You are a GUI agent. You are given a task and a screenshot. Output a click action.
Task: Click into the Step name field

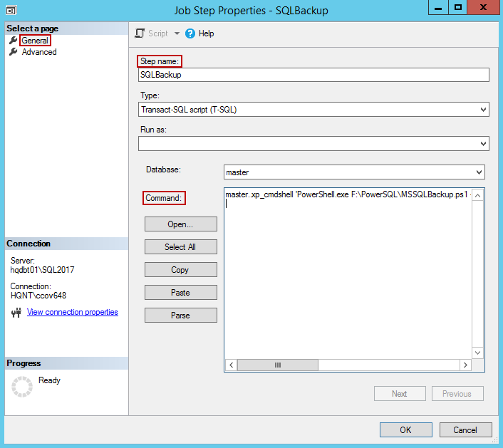tap(313, 75)
